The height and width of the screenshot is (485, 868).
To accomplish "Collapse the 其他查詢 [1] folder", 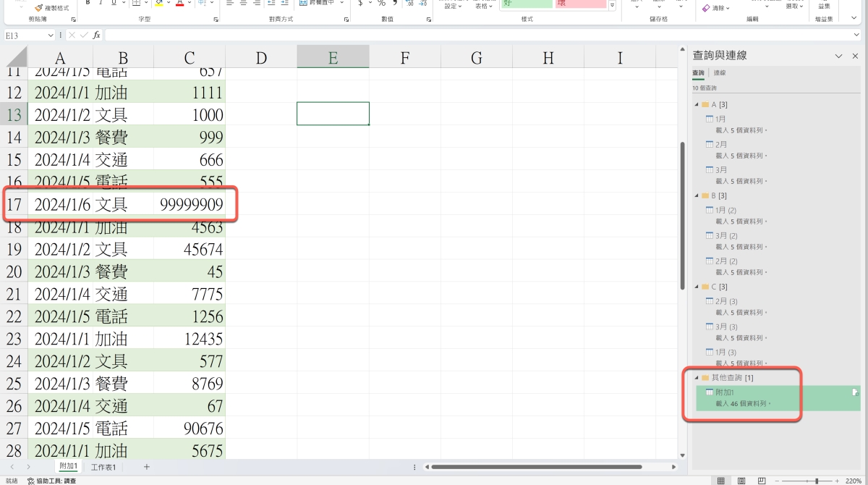I will click(696, 378).
